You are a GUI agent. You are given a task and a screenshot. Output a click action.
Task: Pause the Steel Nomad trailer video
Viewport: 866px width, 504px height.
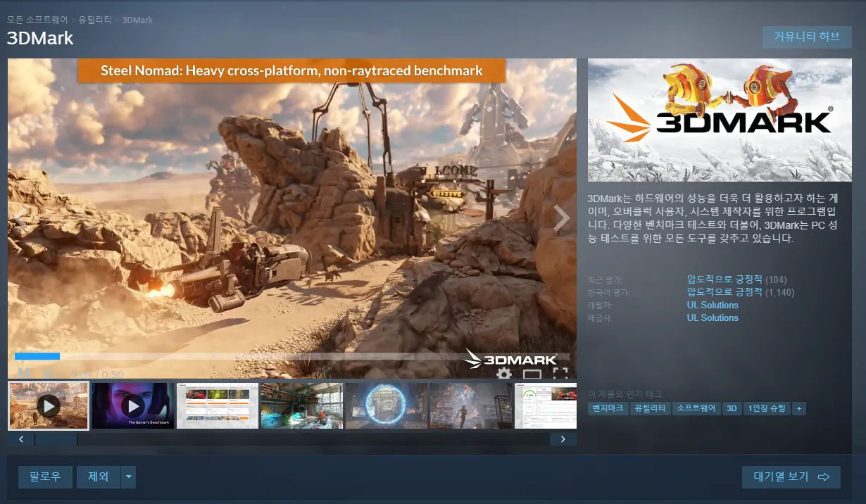(x=24, y=374)
